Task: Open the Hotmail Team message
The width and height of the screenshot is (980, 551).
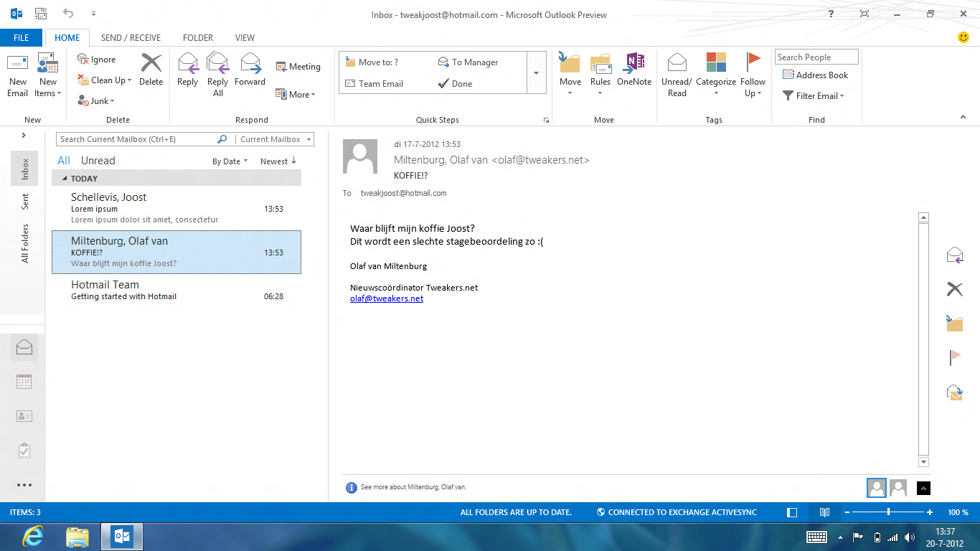Action: coord(176,290)
